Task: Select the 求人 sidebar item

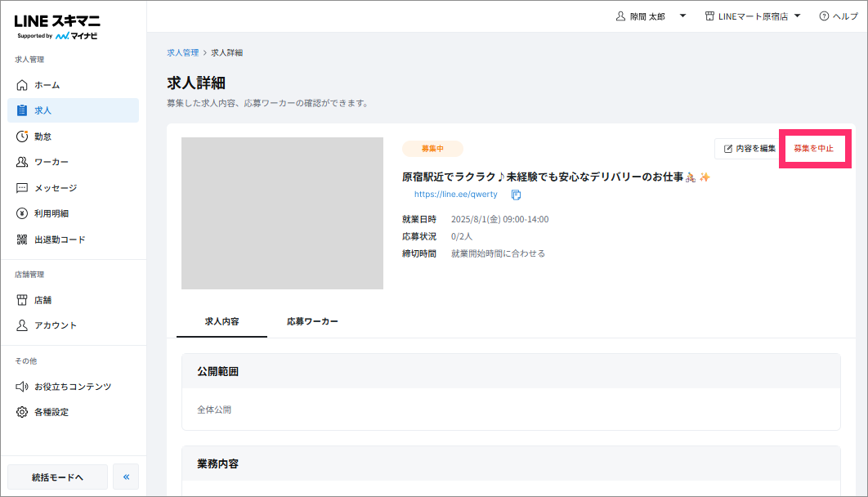Action: point(73,110)
